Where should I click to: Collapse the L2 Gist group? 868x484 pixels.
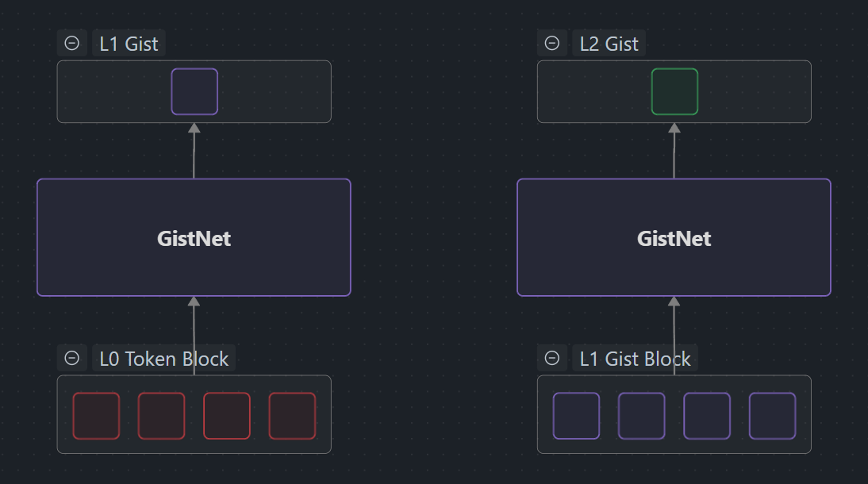tap(552, 43)
